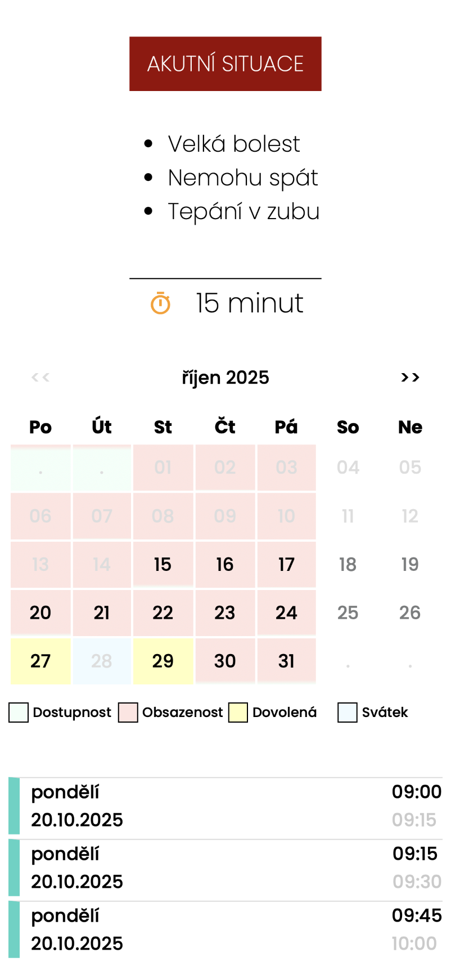Click the orange stopwatch duration icon
The height and width of the screenshot is (980, 451).
[160, 303]
